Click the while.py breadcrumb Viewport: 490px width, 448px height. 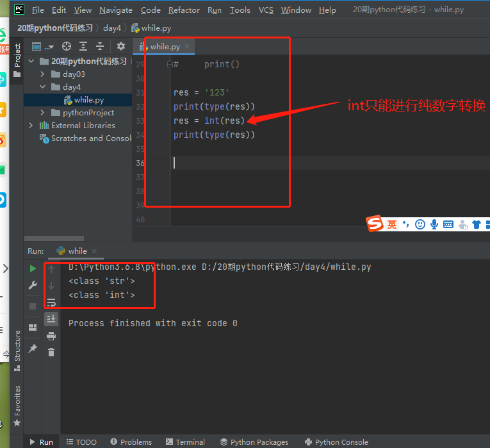tap(151, 28)
